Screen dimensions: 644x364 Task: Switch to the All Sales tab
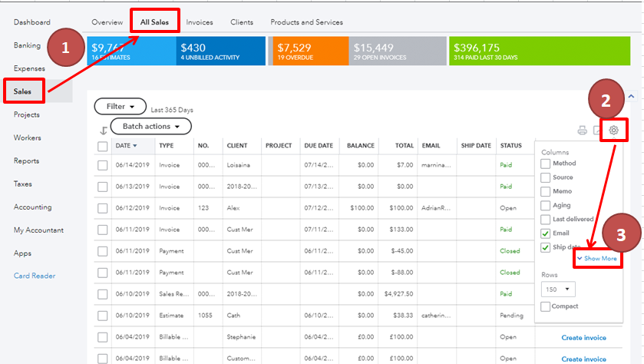(x=154, y=22)
